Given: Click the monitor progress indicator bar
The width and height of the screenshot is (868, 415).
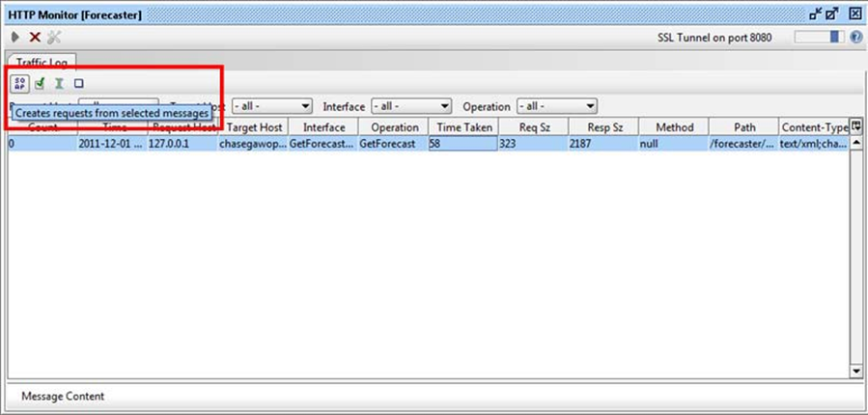Looking at the screenshot, I should (x=820, y=37).
